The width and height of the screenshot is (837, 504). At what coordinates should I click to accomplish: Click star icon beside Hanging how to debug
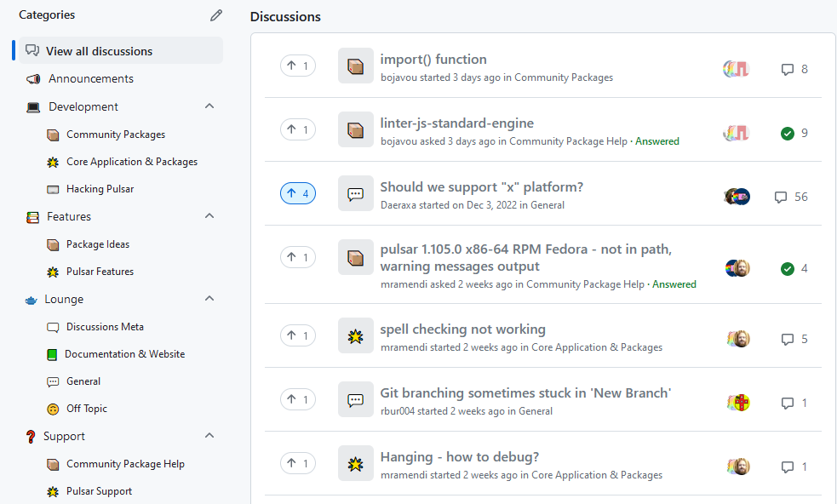pos(356,463)
